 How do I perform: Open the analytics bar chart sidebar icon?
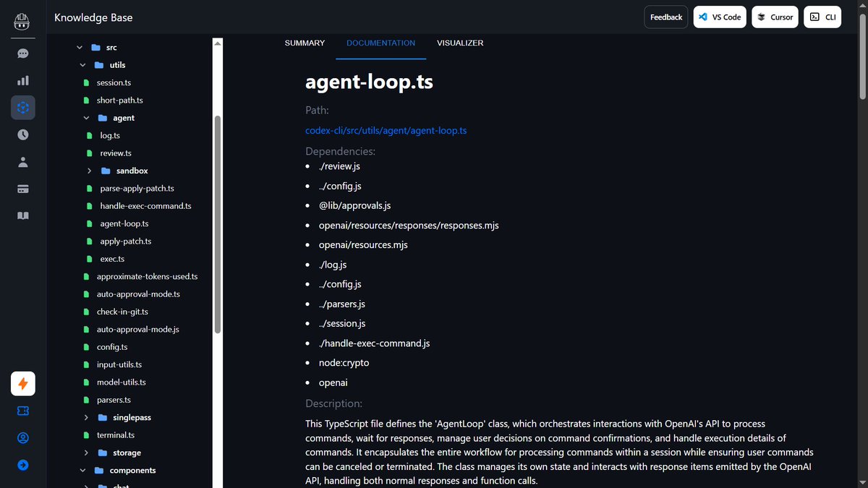pos(22,80)
